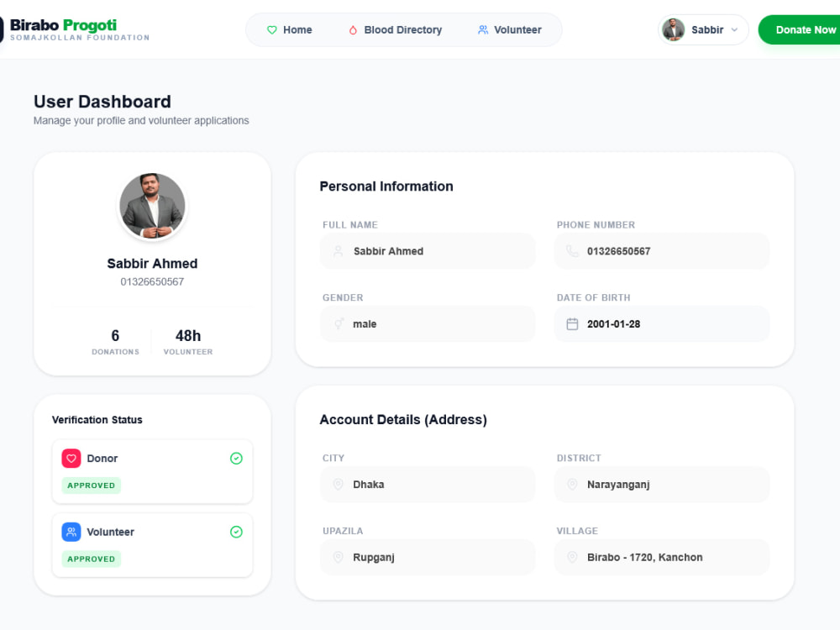Click the Donor label in verification card
The height and width of the screenshot is (630, 840).
(102, 459)
